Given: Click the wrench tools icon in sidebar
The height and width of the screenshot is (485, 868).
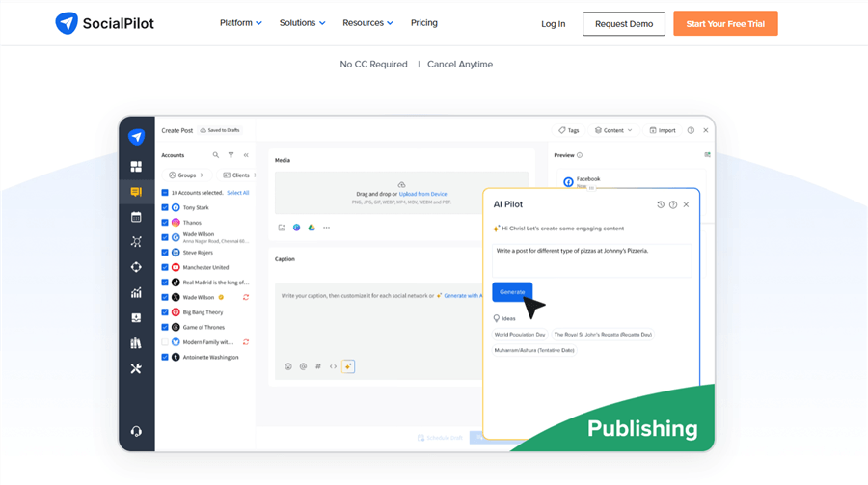Looking at the screenshot, I should click(136, 368).
